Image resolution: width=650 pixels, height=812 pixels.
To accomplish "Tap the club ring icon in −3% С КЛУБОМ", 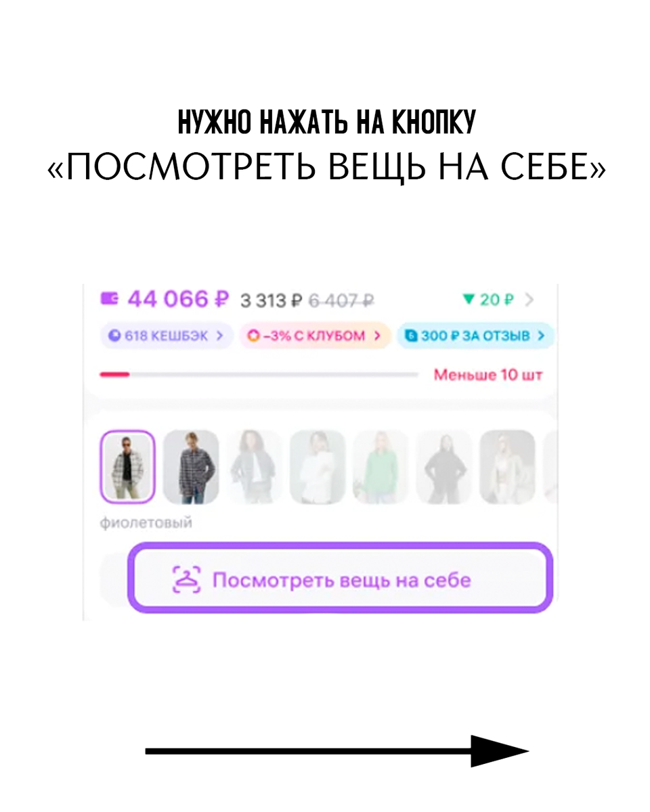I will click(x=254, y=336).
